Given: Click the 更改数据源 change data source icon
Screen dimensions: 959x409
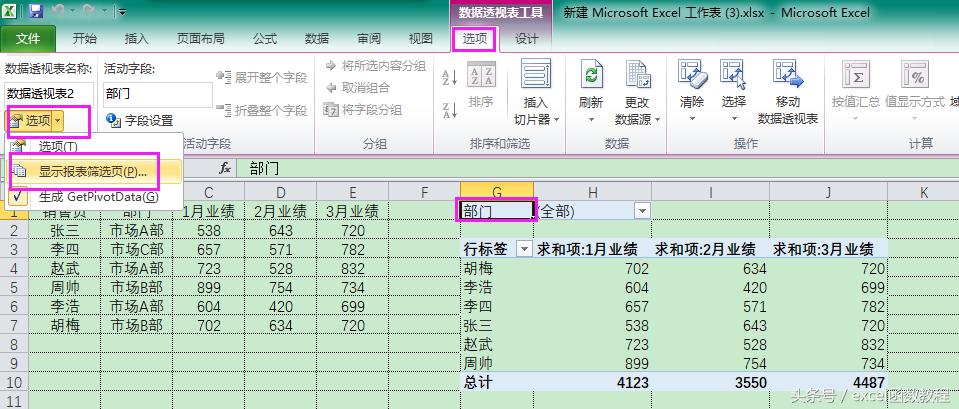Looking at the screenshot, I should pos(637,75).
